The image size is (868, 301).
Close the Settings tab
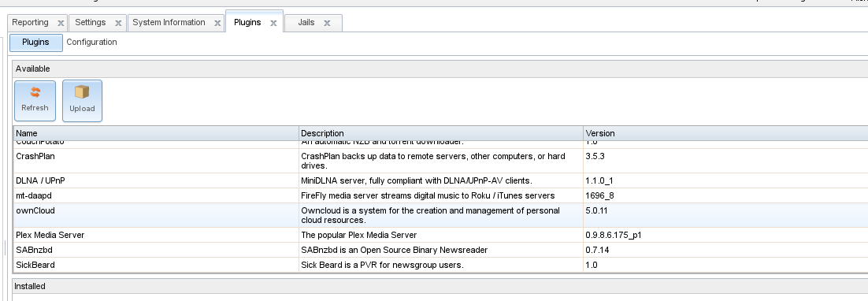click(x=118, y=23)
